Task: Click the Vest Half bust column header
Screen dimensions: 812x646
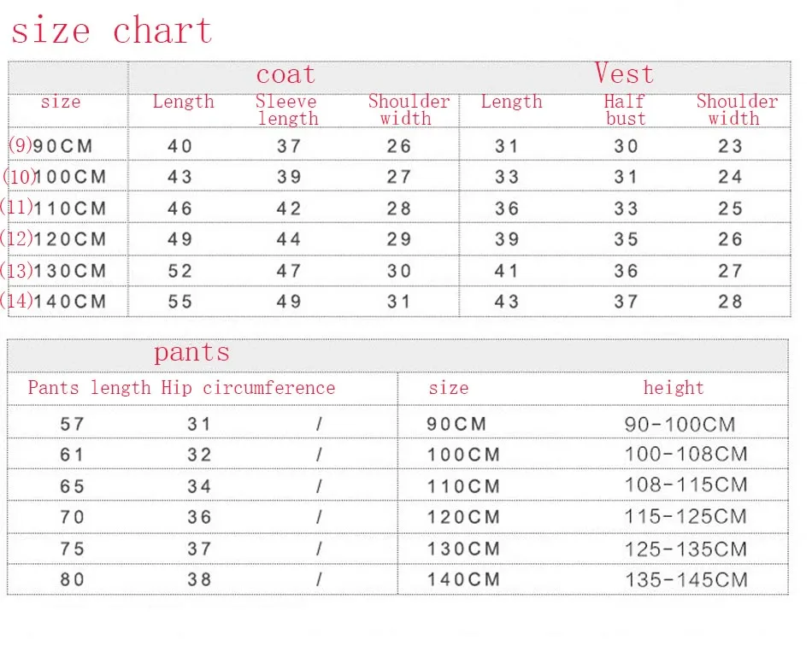Action: (625, 109)
